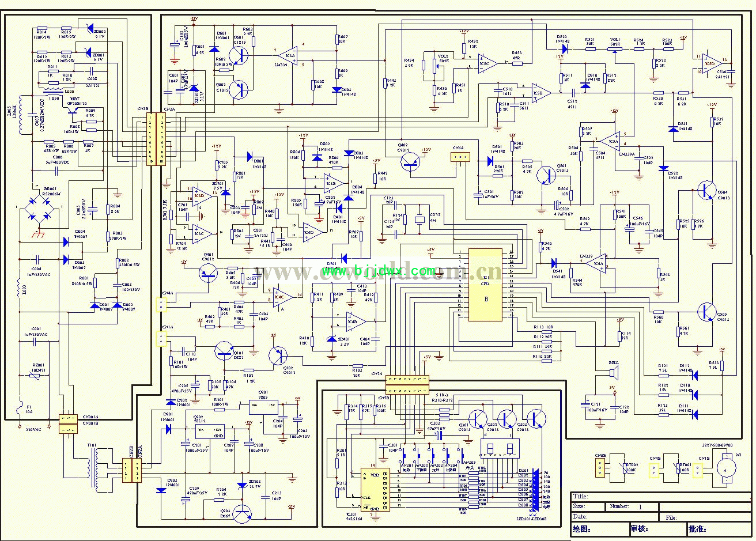Image resolution: width=756 pixels, height=541 pixels.
Task: Select the CN3A ten-pin connector
Action: point(162,139)
